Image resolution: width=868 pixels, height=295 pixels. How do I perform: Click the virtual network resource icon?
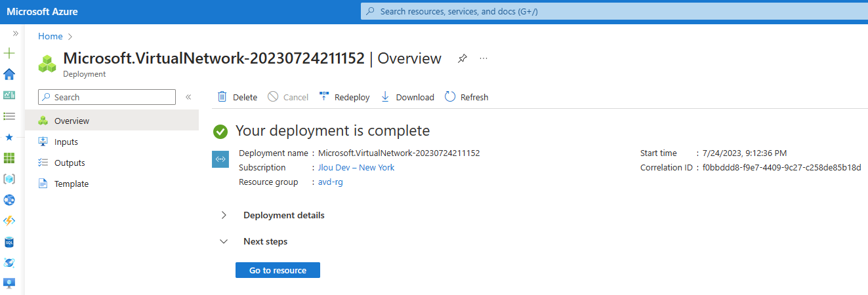[x=220, y=159]
